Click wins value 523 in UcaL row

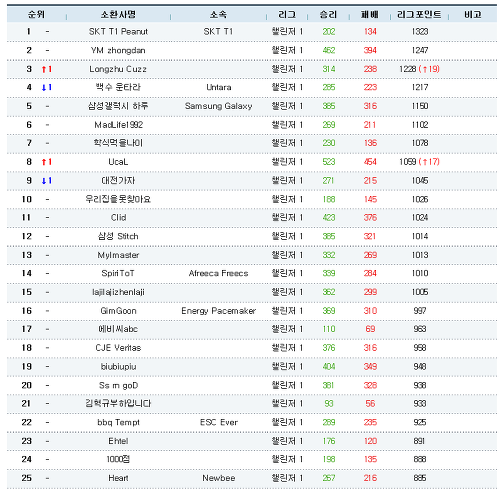coord(329,162)
